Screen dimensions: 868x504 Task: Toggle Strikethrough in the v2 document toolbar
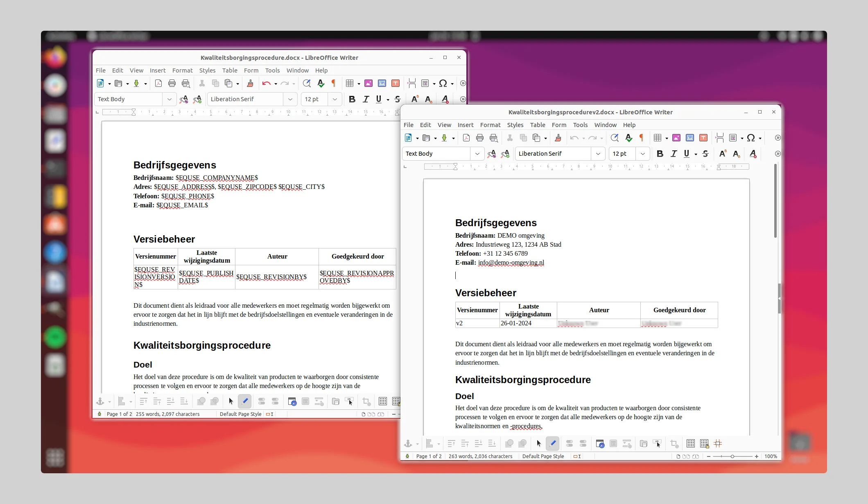click(x=705, y=154)
